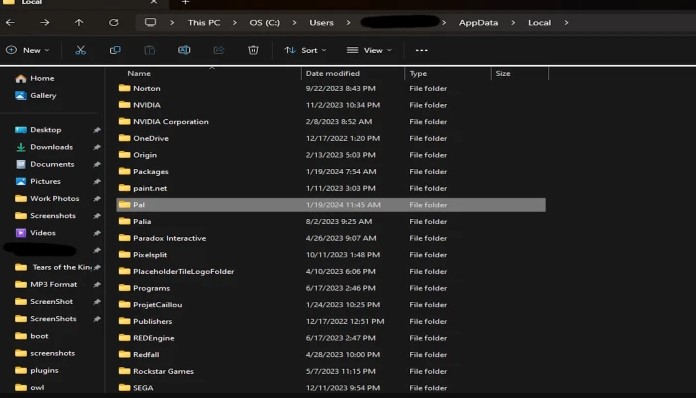
Task: Open the See more options menu
Action: click(x=422, y=50)
